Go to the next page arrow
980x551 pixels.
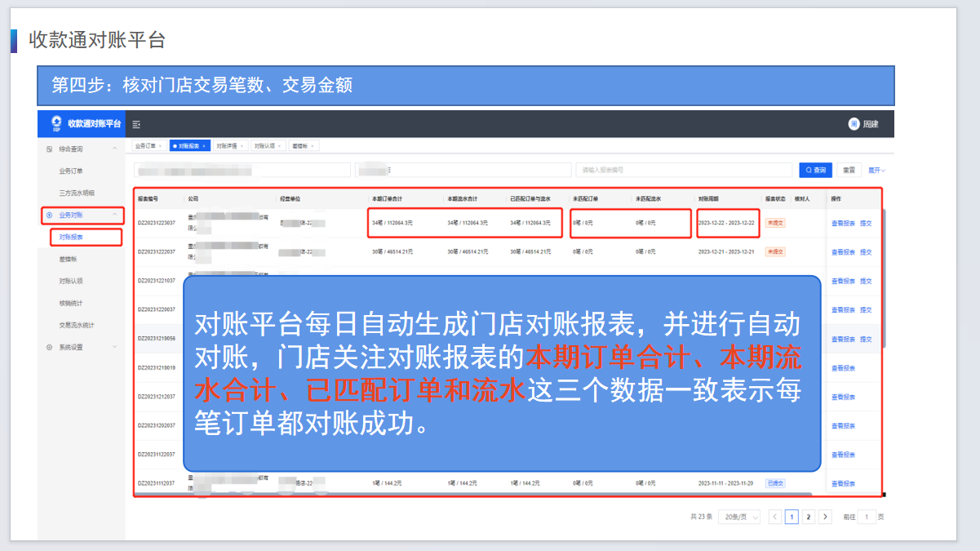click(x=825, y=517)
